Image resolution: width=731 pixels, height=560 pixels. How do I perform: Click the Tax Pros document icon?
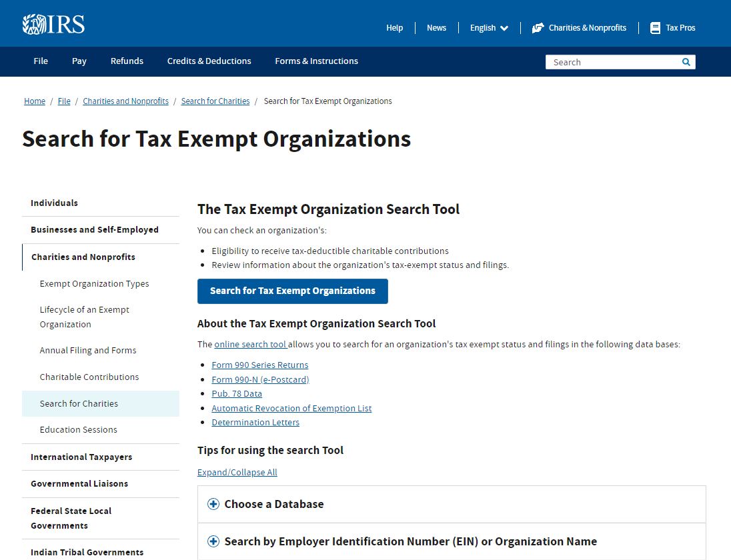[655, 28]
